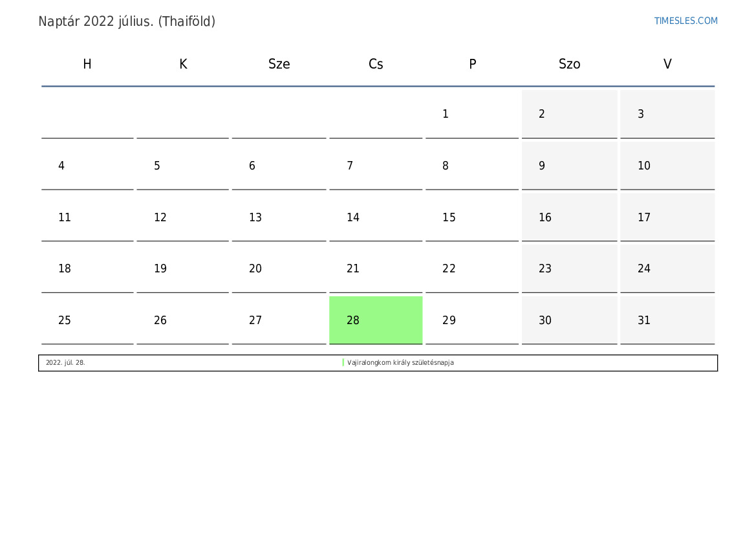Choose day 10 in the calendar

(667, 166)
